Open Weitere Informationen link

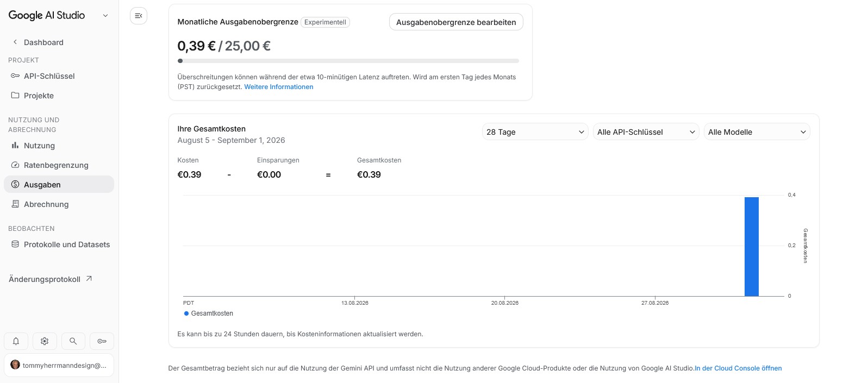coord(279,87)
